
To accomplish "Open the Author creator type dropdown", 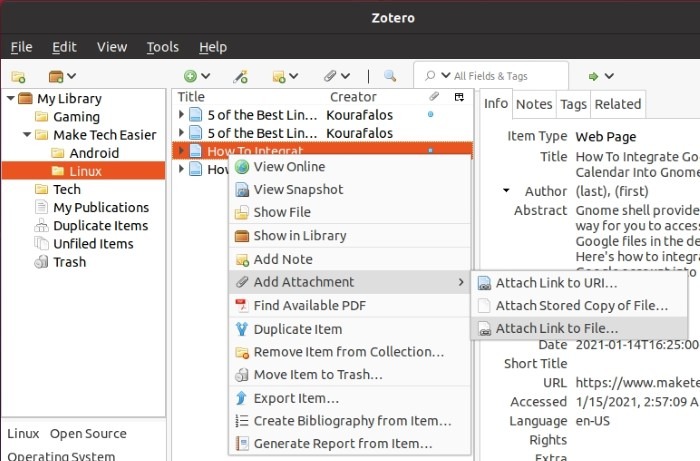I will point(506,191).
